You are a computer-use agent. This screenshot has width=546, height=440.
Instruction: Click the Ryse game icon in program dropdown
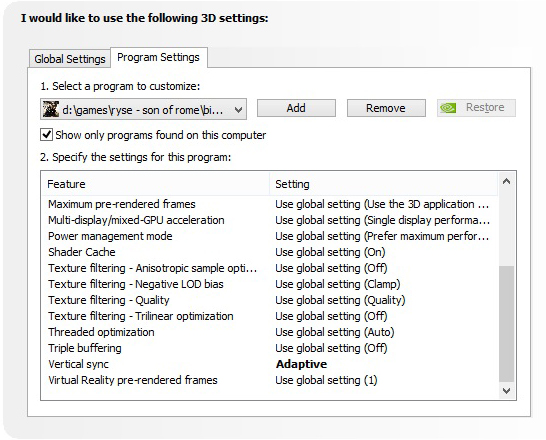coord(50,109)
